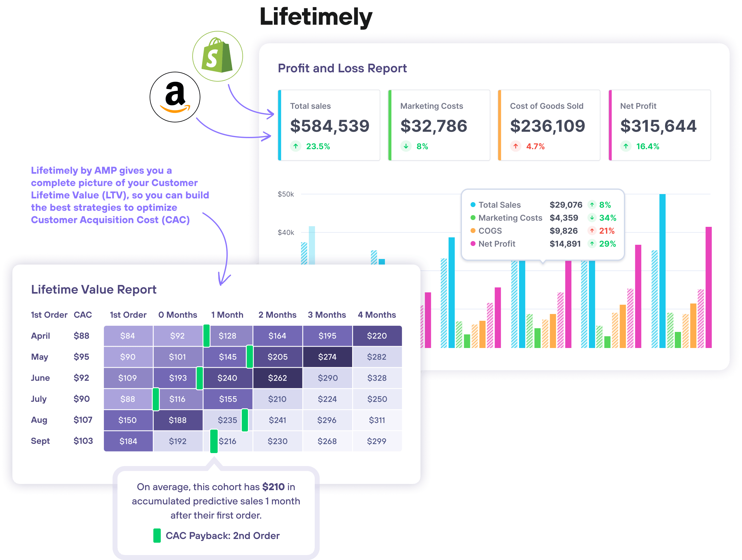
Task: Click the May $274 cell
Action: (x=327, y=357)
